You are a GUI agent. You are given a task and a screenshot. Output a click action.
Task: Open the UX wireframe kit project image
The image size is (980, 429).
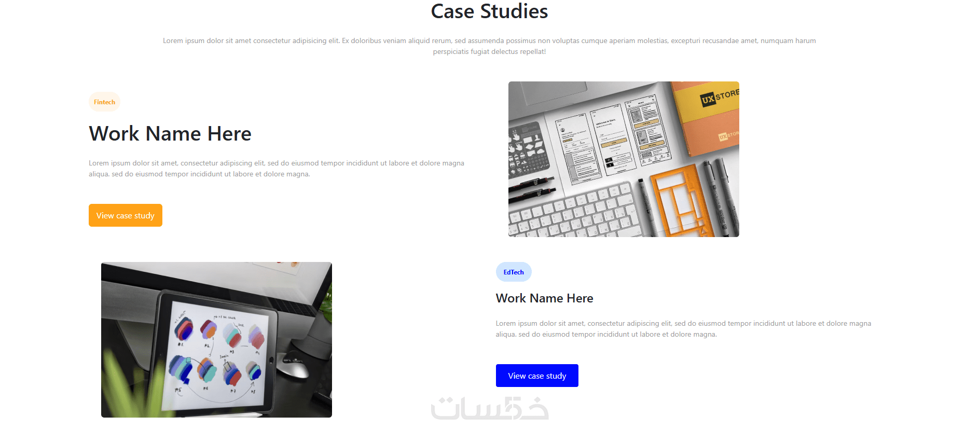tap(624, 159)
